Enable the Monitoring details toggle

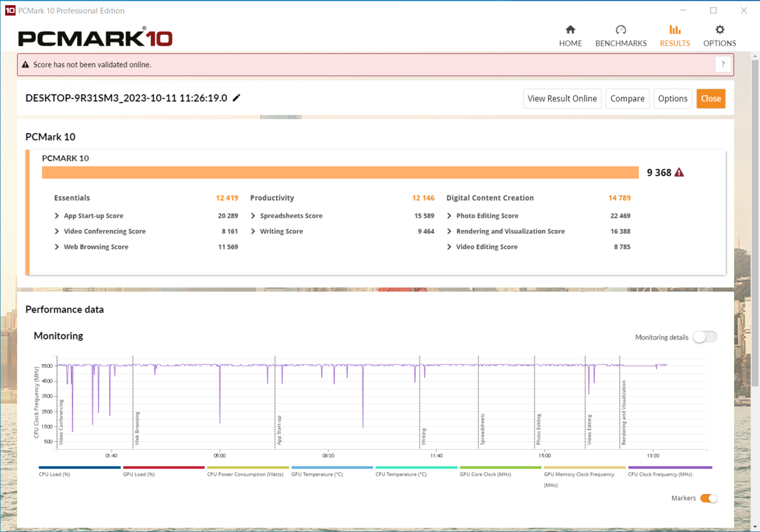[x=704, y=337]
